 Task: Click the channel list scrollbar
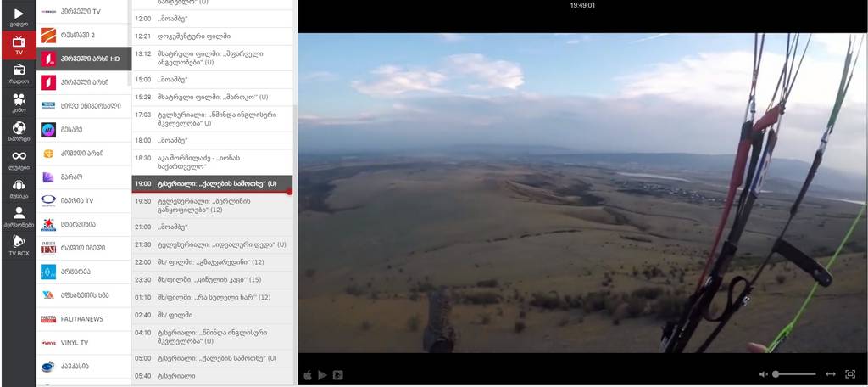[x=130, y=44]
